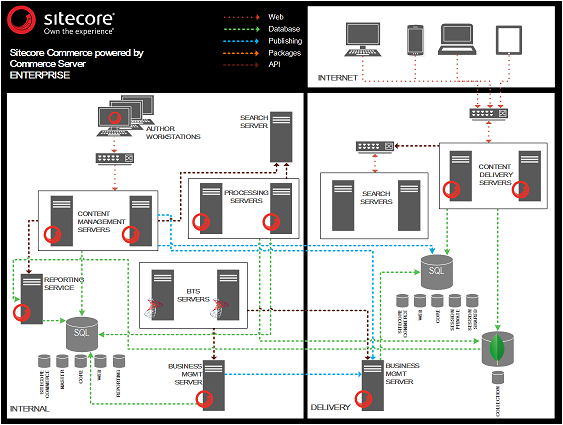Click the green dashed Database legend arrow

pyautogui.click(x=241, y=29)
